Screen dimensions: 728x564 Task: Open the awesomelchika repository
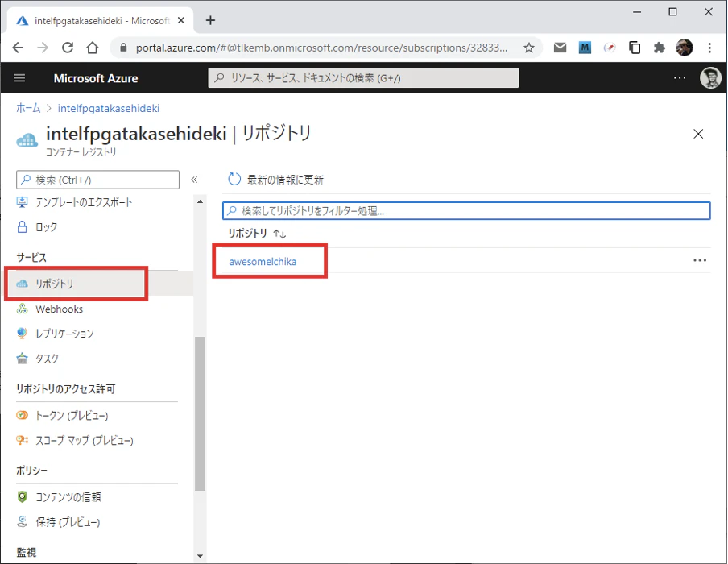(263, 262)
